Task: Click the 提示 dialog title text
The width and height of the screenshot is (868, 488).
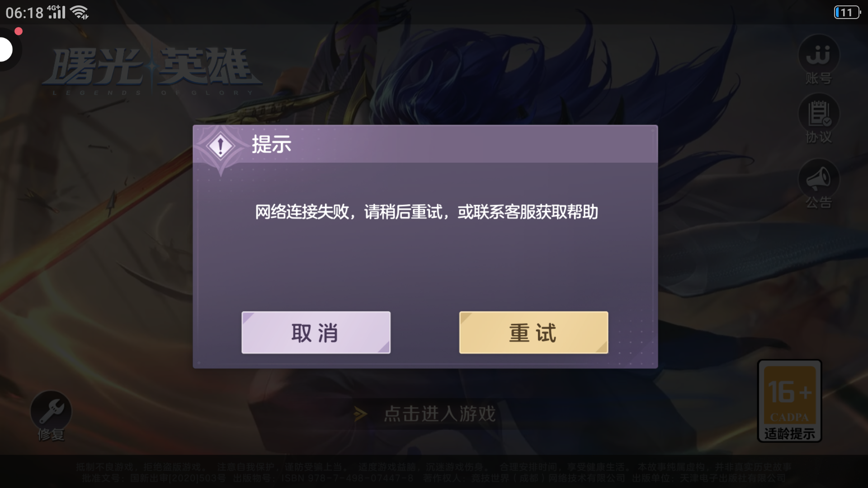Action: click(271, 145)
